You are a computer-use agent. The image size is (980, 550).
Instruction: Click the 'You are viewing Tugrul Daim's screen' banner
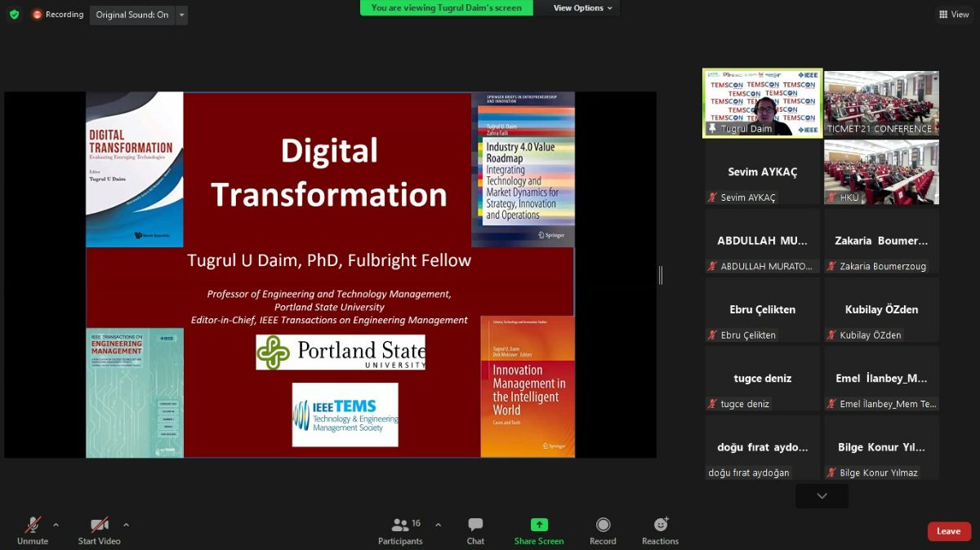tap(447, 8)
